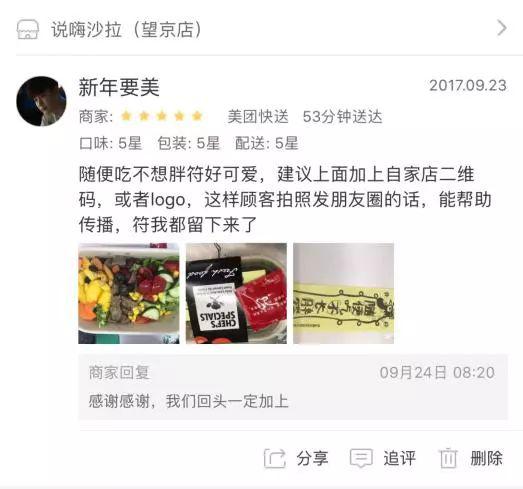Viewport: 523px width, 489px height.
Task: Tap the 删除 label
Action: tap(486, 458)
